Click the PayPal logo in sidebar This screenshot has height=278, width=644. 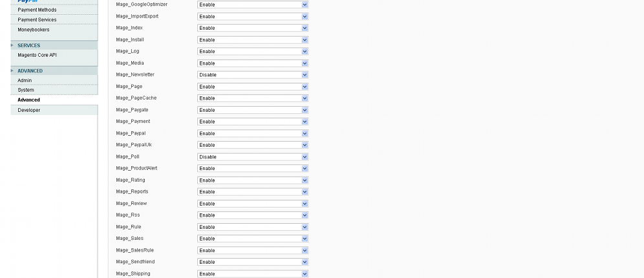[x=28, y=1]
